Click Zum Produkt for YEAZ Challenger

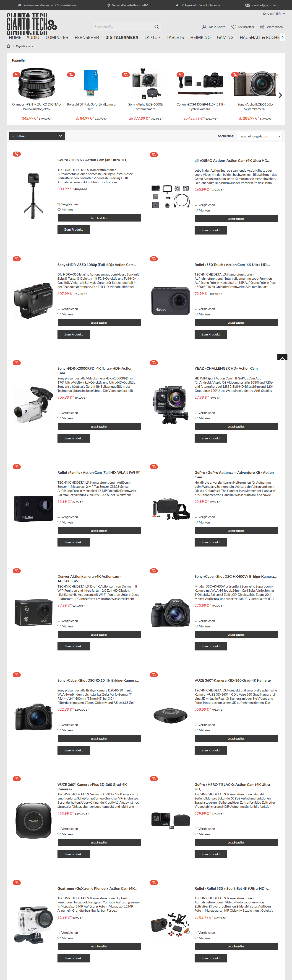coord(211,438)
